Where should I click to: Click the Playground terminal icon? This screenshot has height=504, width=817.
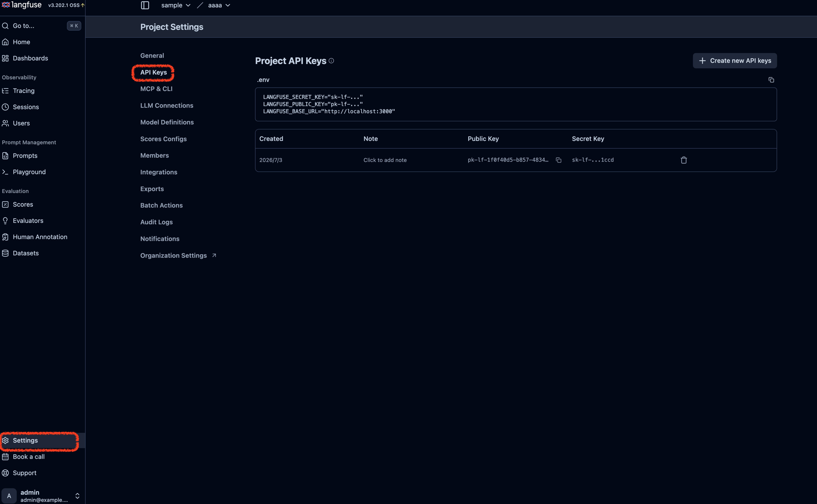click(x=5, y=172)
